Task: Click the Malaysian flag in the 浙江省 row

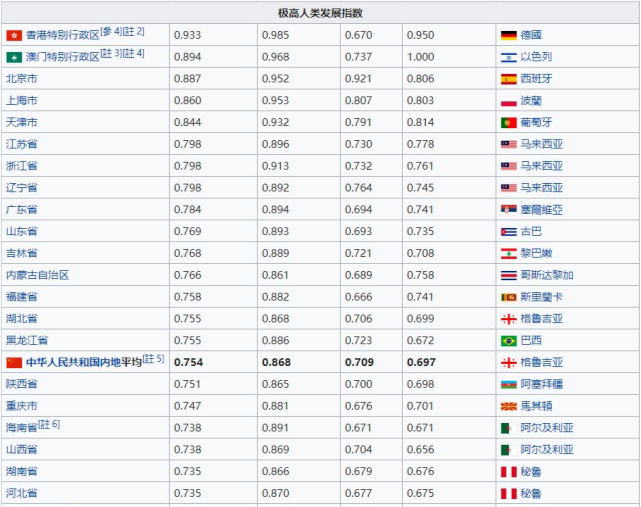Action: tap(509, 166)
